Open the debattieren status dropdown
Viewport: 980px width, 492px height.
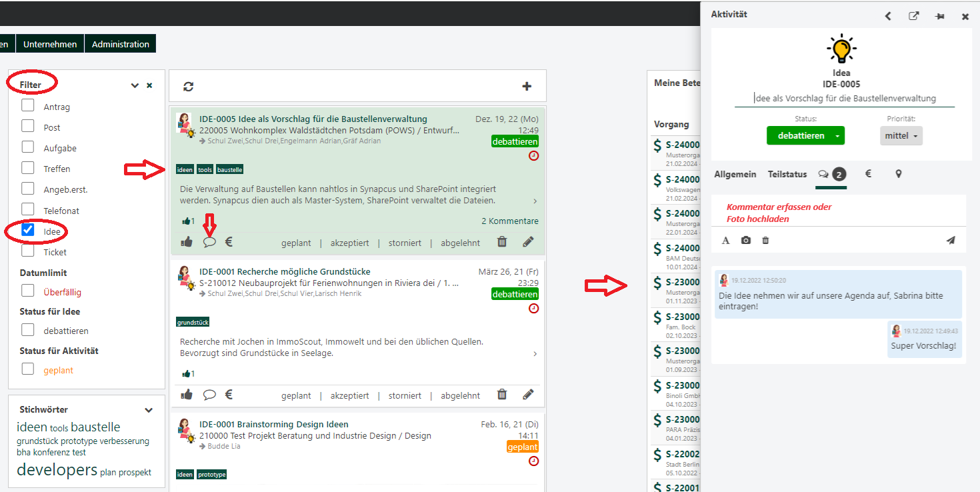pos(836,135)
